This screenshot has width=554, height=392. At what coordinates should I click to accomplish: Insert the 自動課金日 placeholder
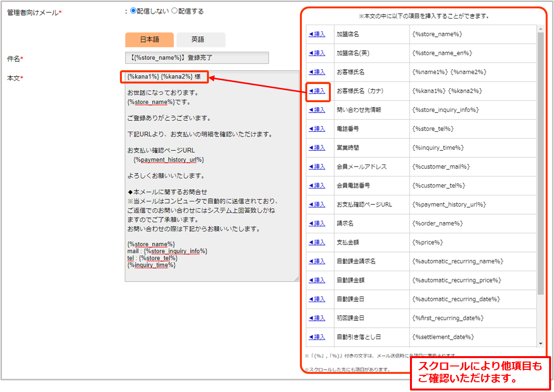tap(317, 299)
